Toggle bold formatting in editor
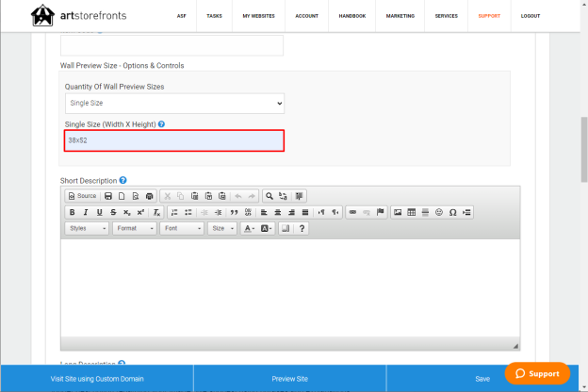Screen dimensions: 588x392 click(x=72, y=212)
